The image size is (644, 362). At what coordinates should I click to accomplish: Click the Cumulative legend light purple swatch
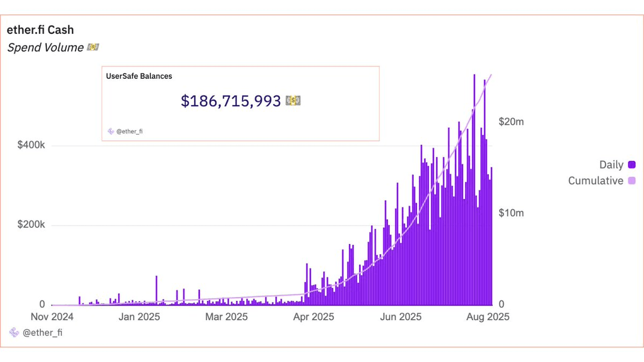tap(632, 181)
